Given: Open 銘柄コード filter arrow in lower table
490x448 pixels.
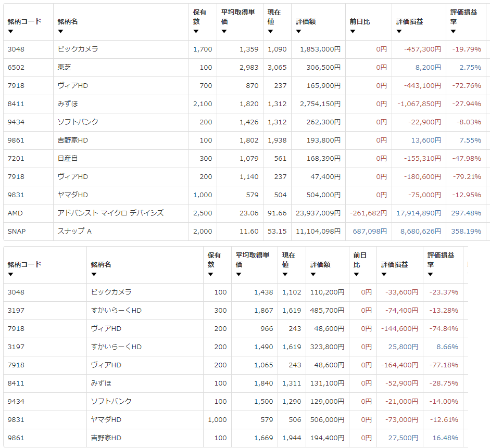Looking at the screenshot, I should pyautogui.click(x=10, y=274).
